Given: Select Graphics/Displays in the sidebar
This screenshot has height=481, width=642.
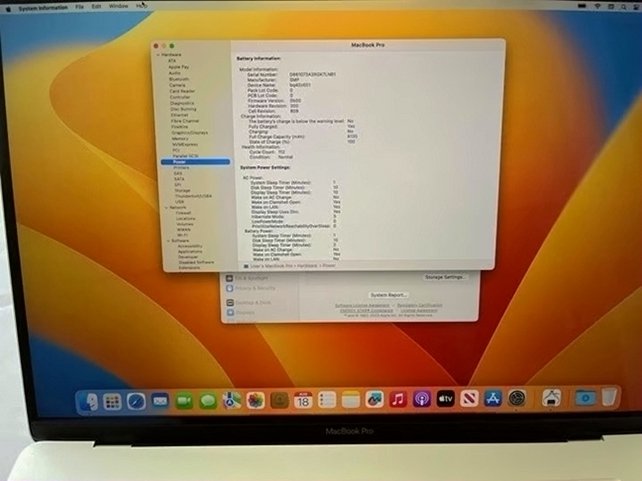Looking at the screenshot, I should pyautogui.click(x=190, y=133).
